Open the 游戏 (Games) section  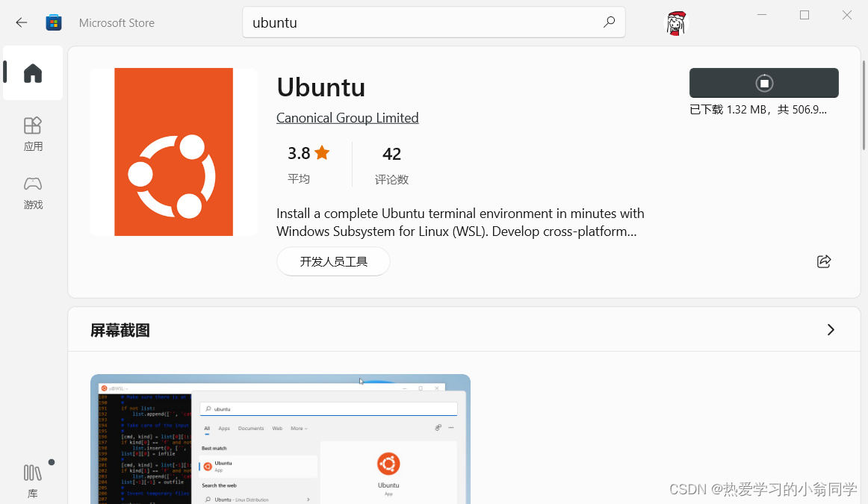coord(33,193)
